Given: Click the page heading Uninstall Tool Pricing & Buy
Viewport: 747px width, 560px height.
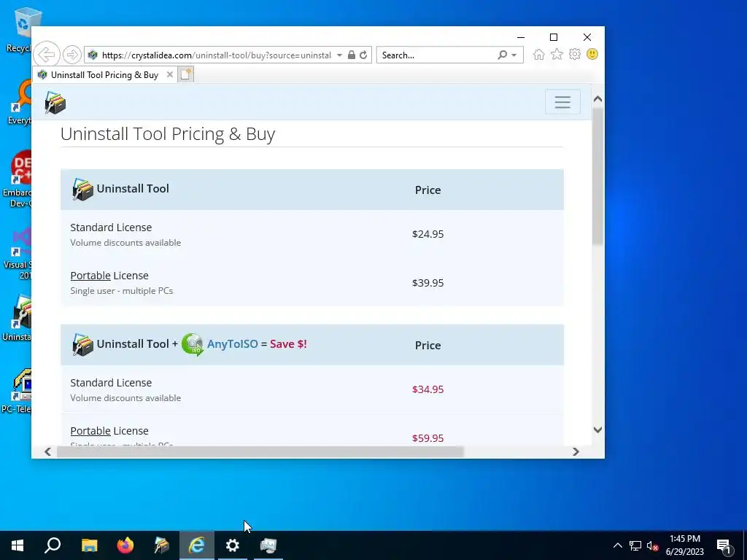Looking at the screenshot, I should click(168, 134).
